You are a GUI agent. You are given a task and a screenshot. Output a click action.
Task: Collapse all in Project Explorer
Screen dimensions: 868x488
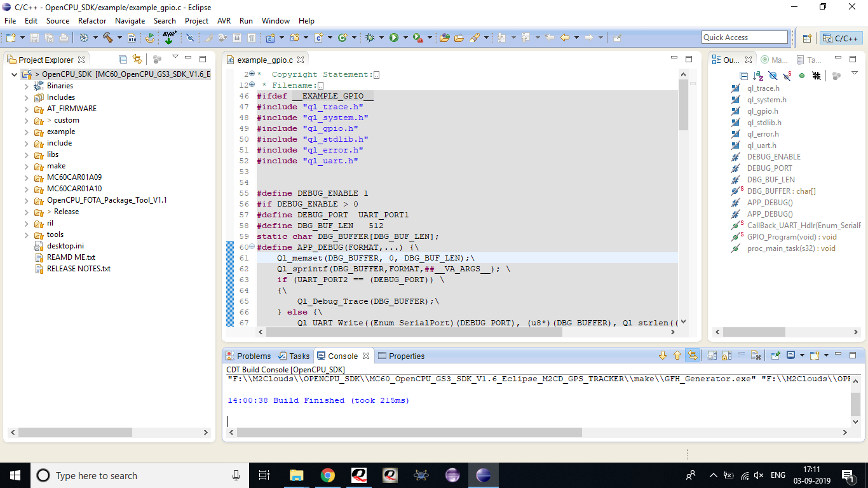[x=123, y=60]
